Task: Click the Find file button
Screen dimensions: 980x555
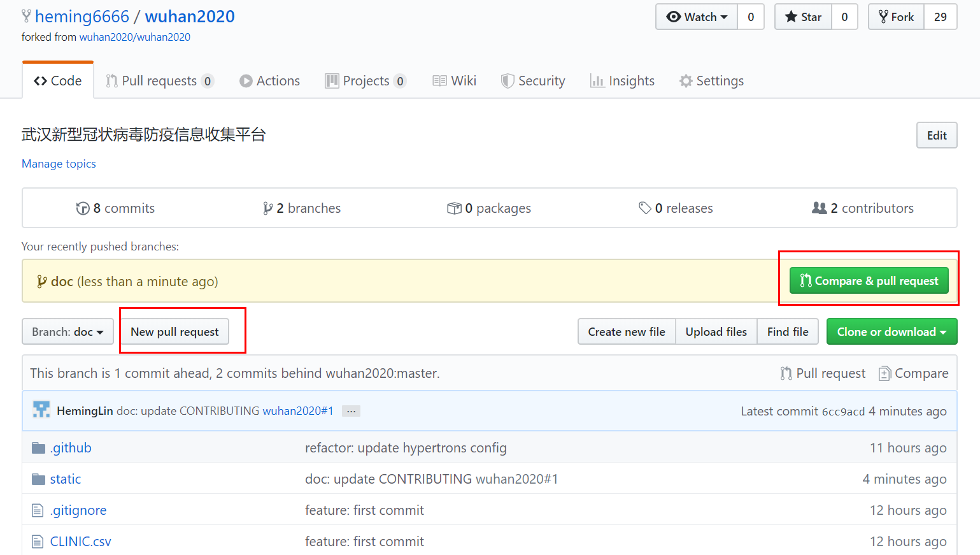Action: pos(788,331)
